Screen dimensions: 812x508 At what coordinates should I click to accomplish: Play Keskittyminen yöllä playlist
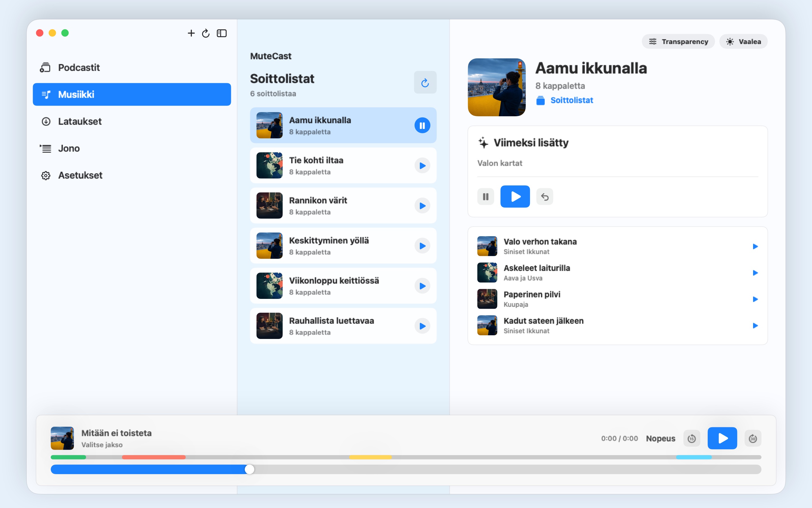pos(422,246)
